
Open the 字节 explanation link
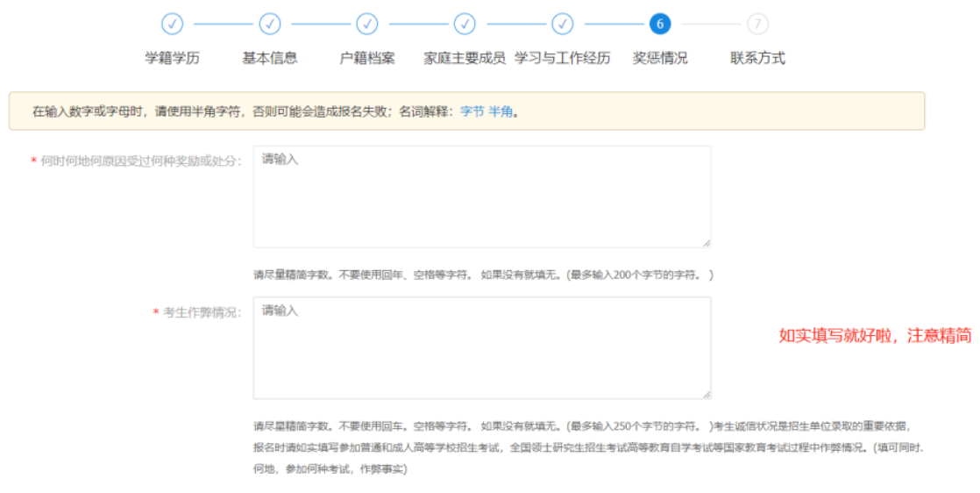[472, 111]
